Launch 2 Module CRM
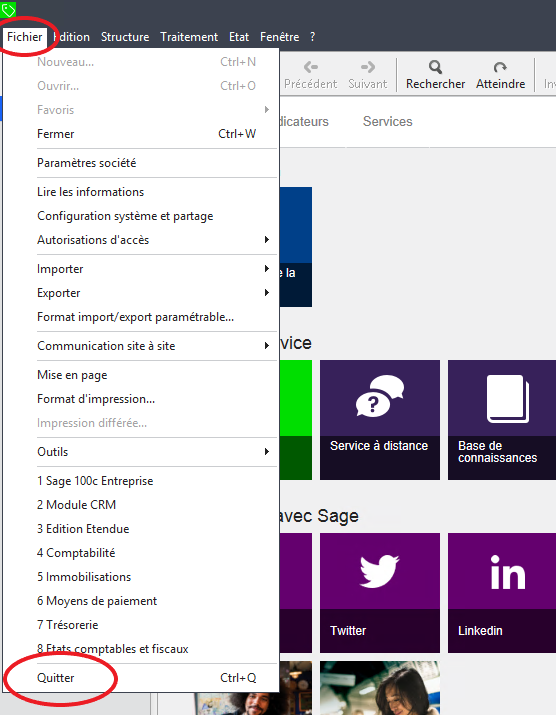Screen dimensions: 556x715 point(141,505)
